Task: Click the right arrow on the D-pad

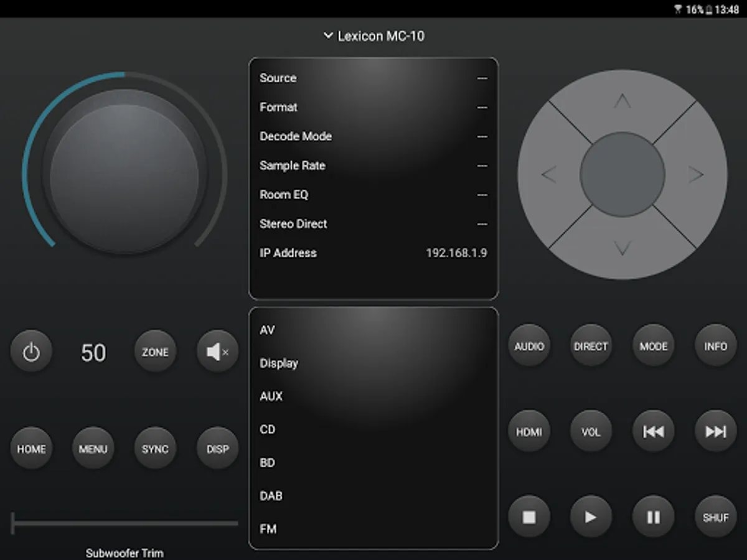Action: (x=696, y=175)
